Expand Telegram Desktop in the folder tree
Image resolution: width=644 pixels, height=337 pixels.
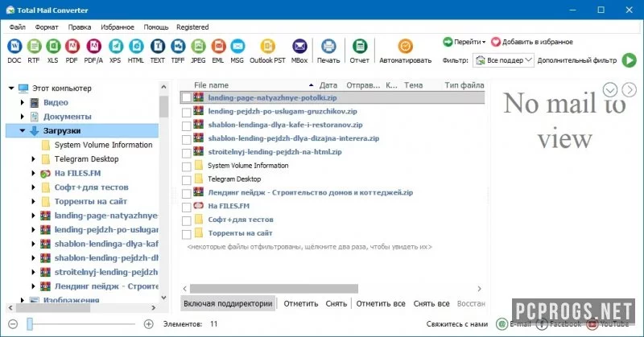(34, 159)
